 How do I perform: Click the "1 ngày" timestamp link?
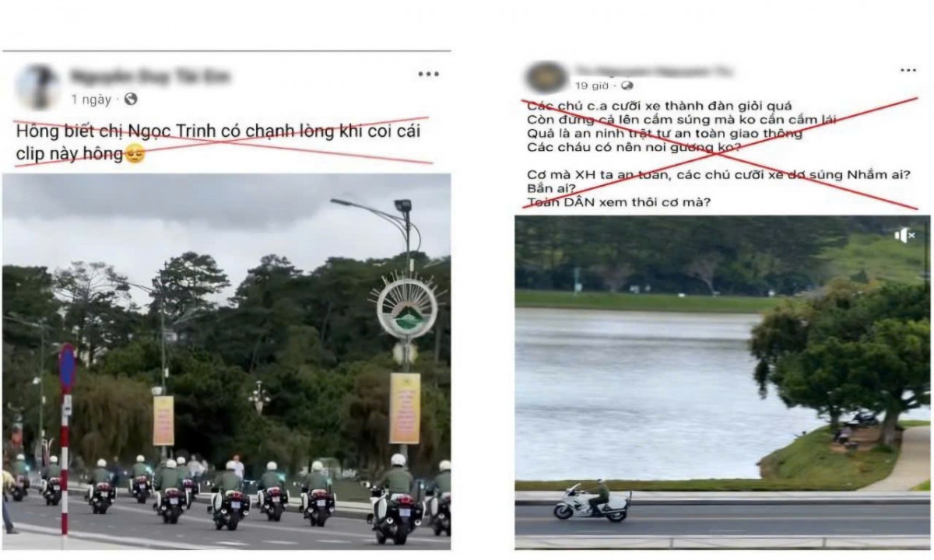pyautogui.click(x=91, y=100)
